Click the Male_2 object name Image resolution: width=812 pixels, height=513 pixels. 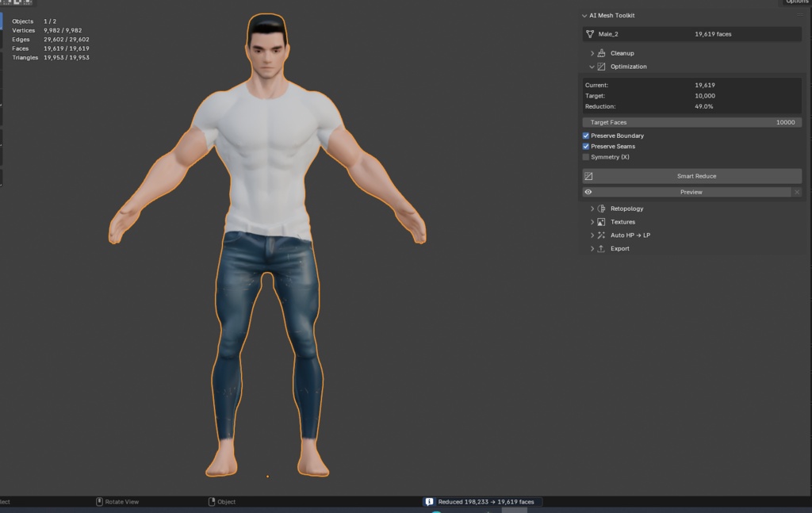point(608,34)
